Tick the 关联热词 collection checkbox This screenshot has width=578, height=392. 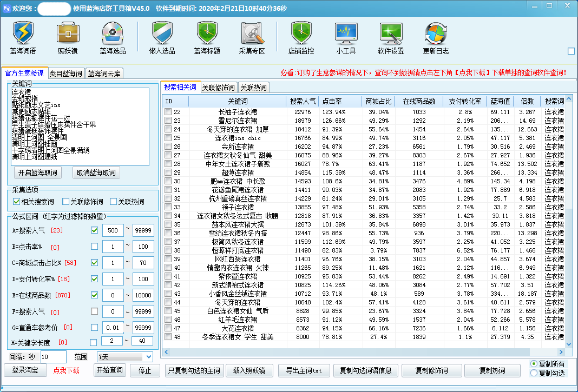[x=113, y=202]
